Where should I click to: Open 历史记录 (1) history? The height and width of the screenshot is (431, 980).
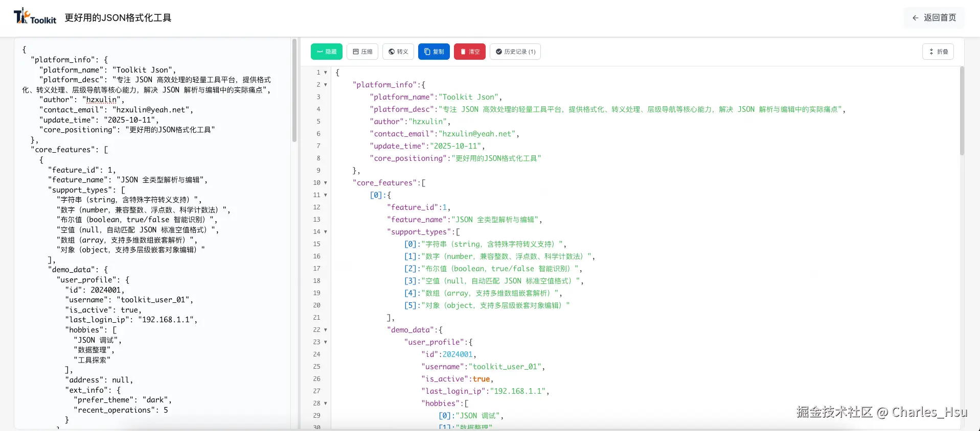[x=515, y=52]
